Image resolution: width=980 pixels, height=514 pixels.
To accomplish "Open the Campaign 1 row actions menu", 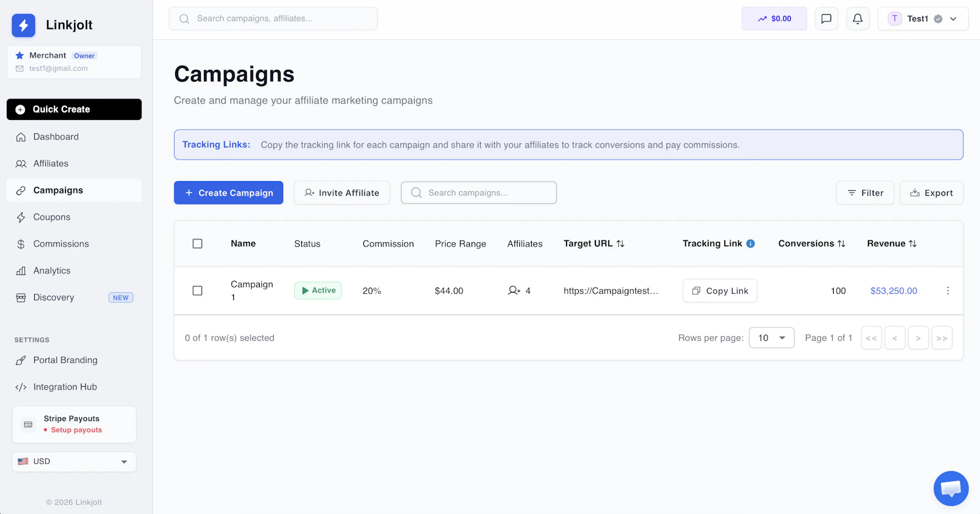I will click(948, 291).
